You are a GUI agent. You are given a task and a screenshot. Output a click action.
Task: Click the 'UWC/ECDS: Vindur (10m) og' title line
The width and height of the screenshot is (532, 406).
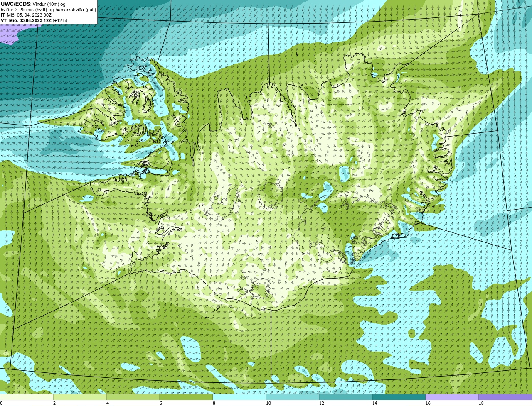[x=33, y=4]
